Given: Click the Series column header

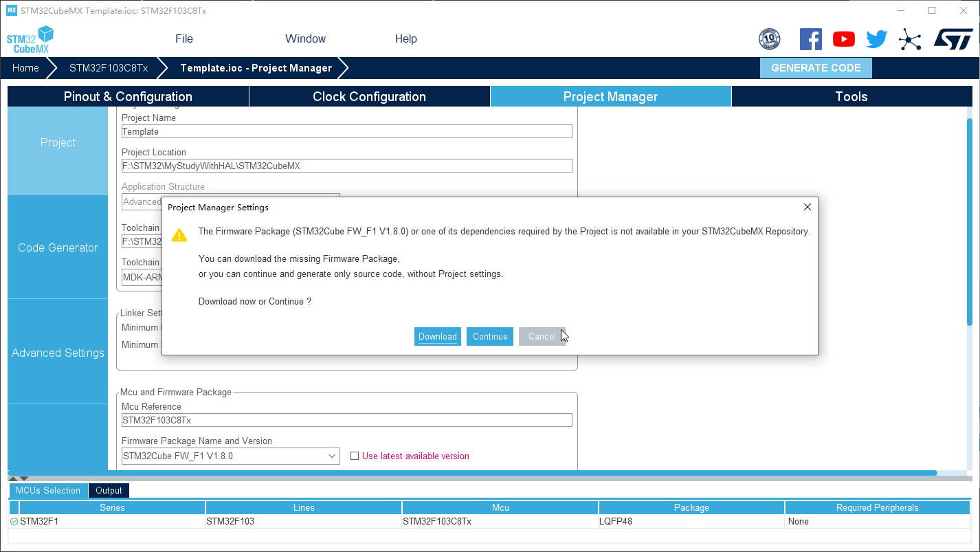Looking at the screenshot, I should point(112,507).
